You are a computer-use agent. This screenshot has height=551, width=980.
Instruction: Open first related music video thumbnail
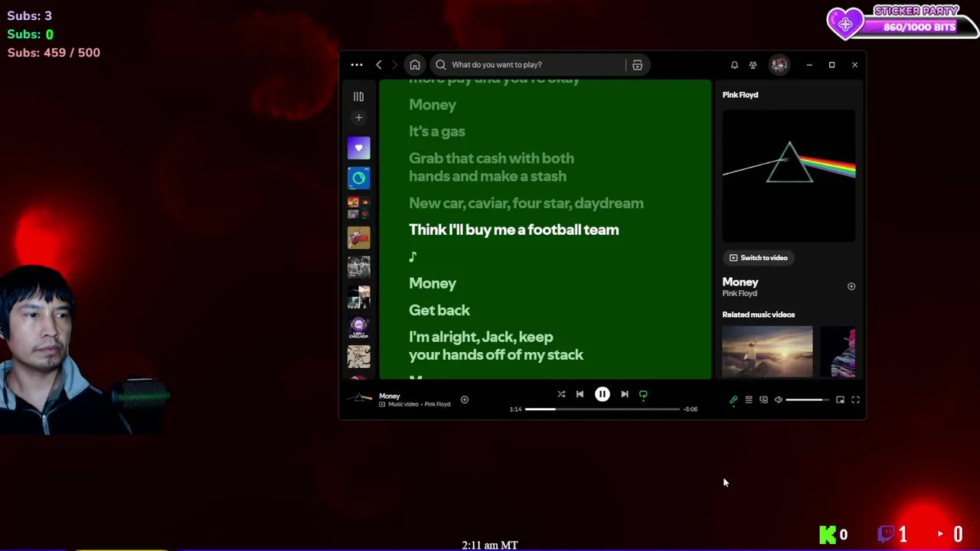767,352
